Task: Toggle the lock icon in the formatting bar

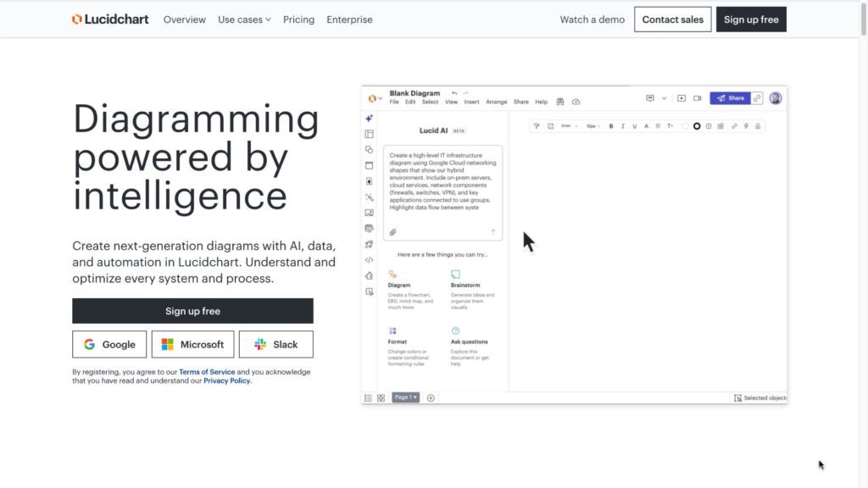Action: pyautogui.click(x=757, y=126)
